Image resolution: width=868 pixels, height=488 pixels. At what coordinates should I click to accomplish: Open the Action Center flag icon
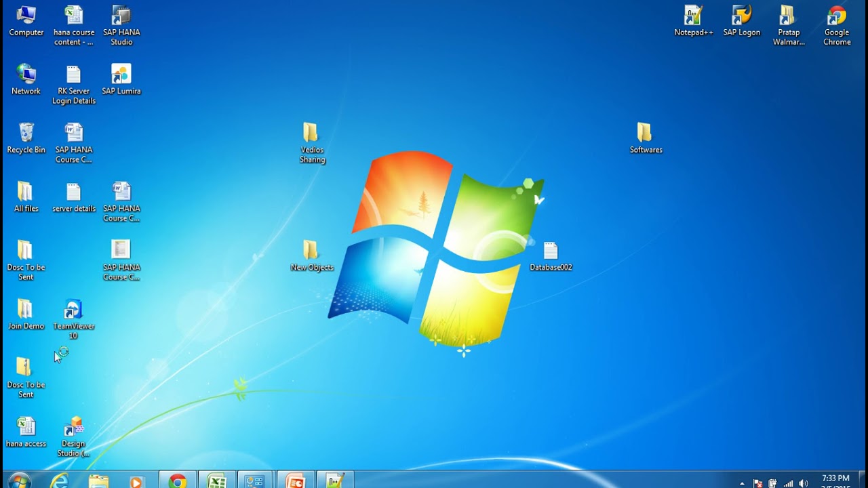coord(758,483)
